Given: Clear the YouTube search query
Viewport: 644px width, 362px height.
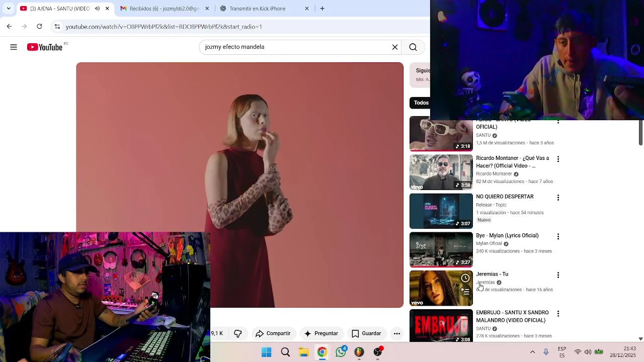Looking at the screenshot, I should 395,47.
